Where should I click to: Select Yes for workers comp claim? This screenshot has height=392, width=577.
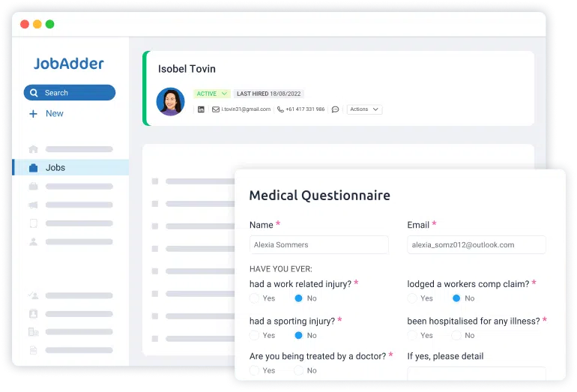tap(412, 298)
